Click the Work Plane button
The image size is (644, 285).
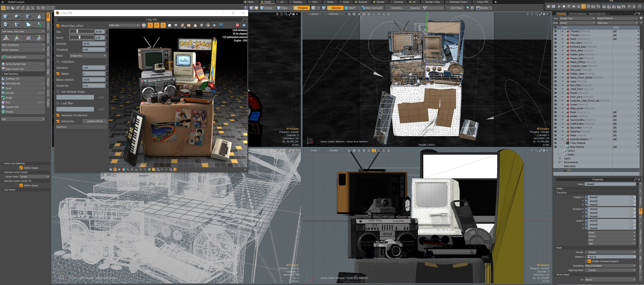click(x=454, y=8)
